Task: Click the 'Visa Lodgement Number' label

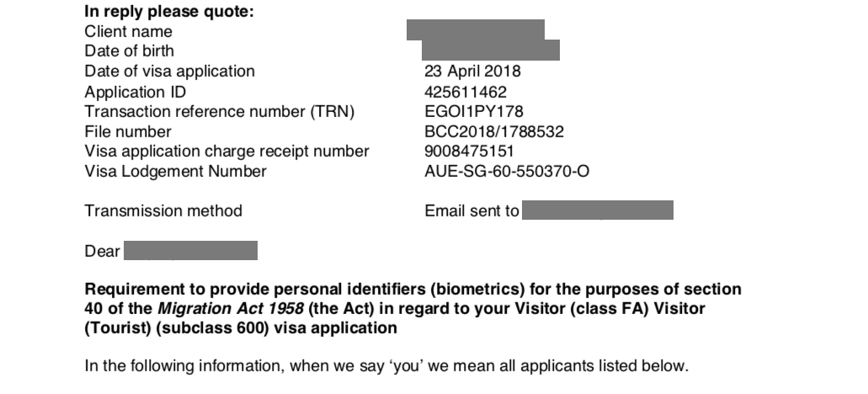Action: [x=175, y=172]
